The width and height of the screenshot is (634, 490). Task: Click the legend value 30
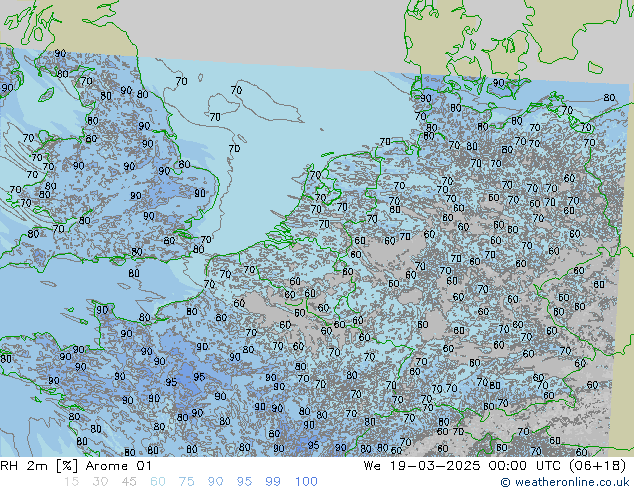coord(100,482)
